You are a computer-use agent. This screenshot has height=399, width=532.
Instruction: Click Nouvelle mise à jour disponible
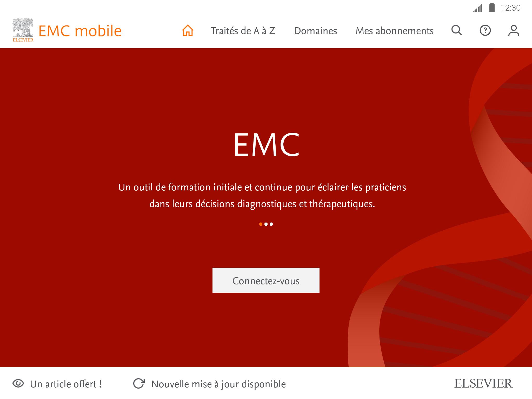tap(218, 384)
